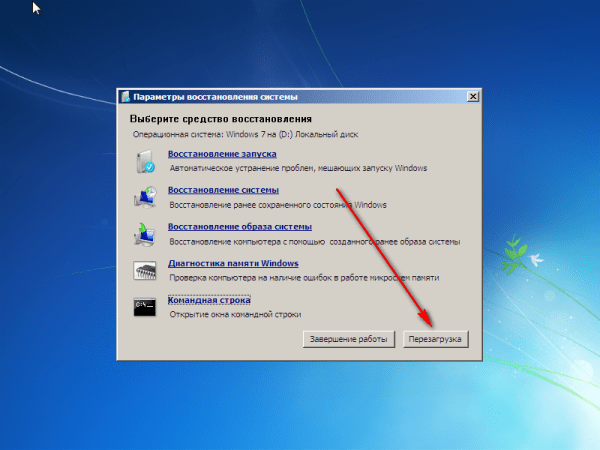Click the Операционная система Windows 7 text line
This screenshot has height=450, width=600.
(245, 134)
